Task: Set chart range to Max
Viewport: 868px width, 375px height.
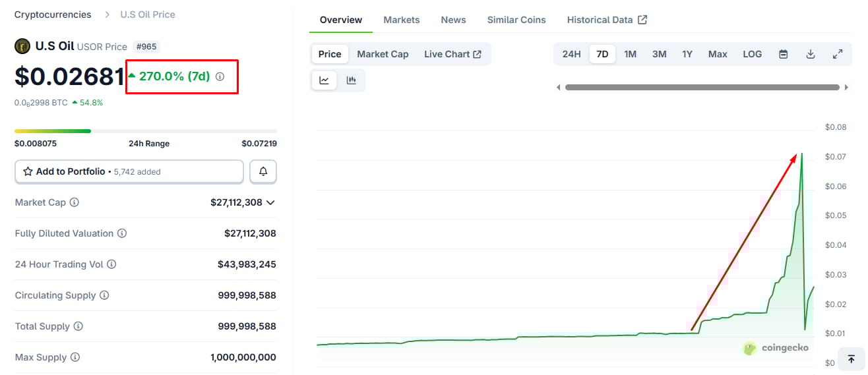Action: [x=718, y=54]
